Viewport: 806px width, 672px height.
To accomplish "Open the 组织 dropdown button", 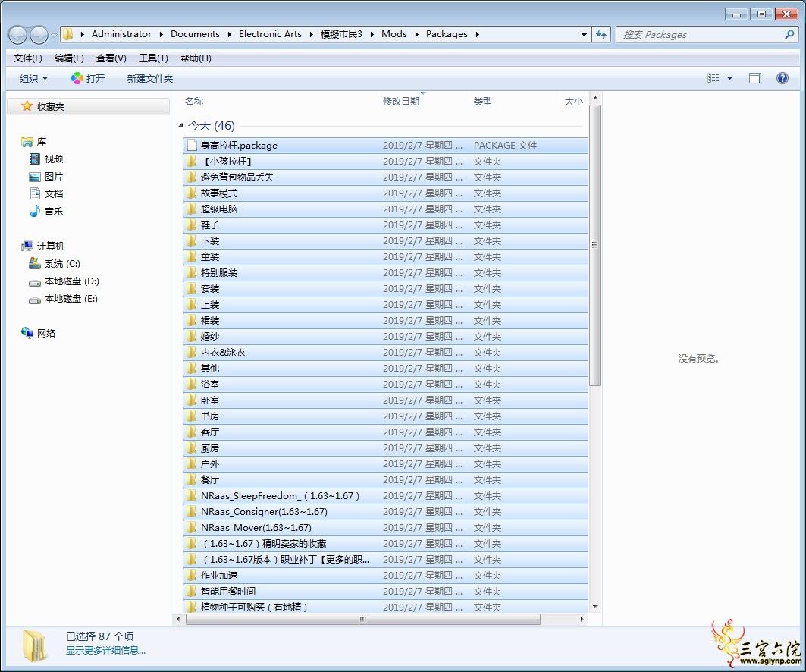I will (33, 78).
